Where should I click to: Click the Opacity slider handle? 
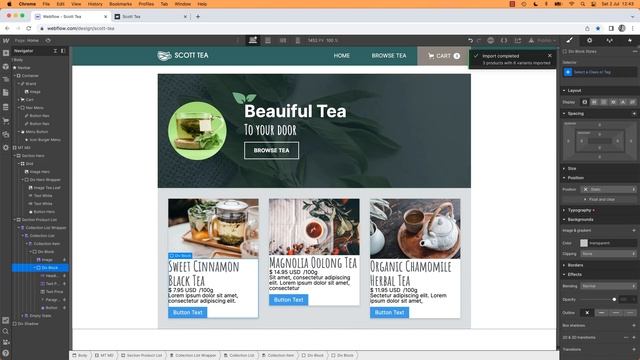point(614,300)
